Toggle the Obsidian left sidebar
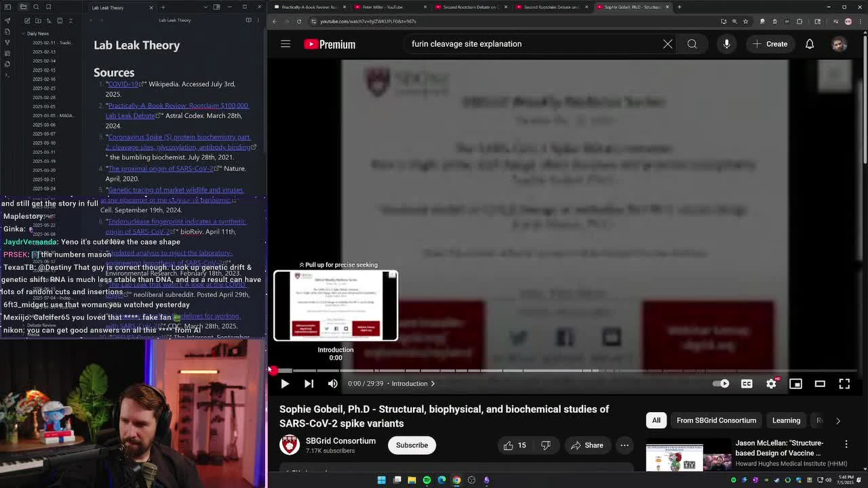 click(7, 7)
